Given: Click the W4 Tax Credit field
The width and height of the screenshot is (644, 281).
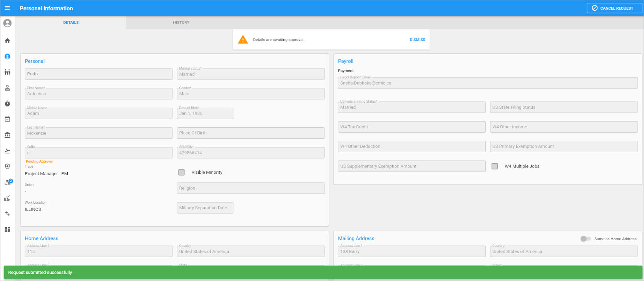Looking at the screenshot, I should (x=411, y=127).
